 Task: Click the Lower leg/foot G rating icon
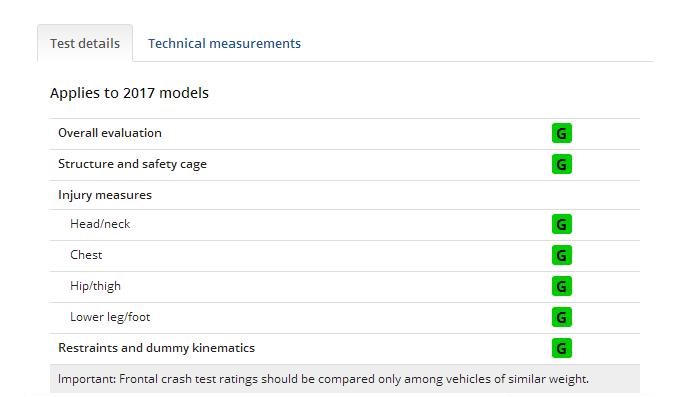tap(562, 317)
